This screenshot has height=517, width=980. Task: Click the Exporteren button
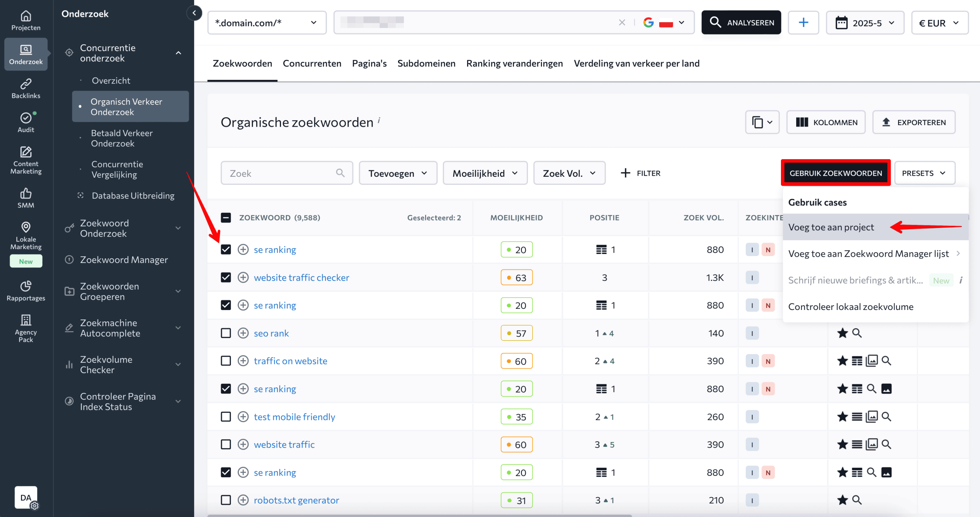(x=914, y=122)
